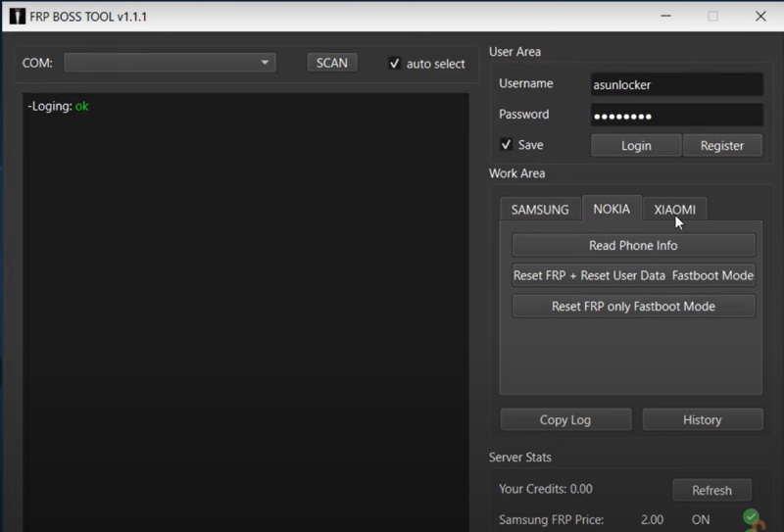
Task: Refresh the server stats
Action: click(x=712, y=490)
